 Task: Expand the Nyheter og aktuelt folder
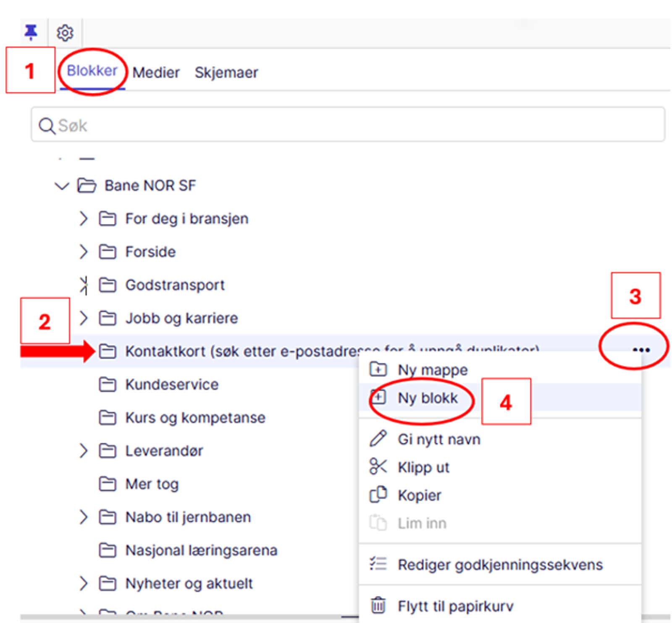point(84,584)
